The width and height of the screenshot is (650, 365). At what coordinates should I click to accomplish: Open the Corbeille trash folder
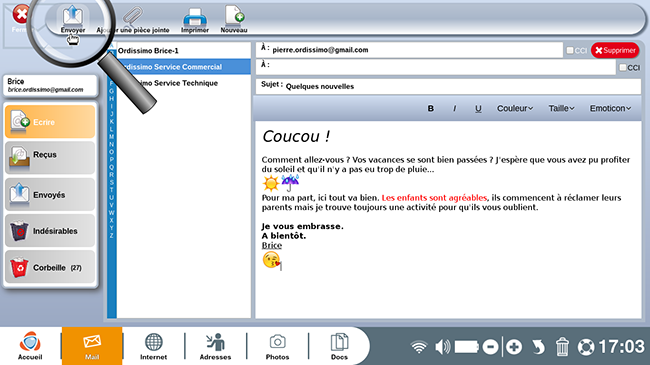click(x=50, y=267)
